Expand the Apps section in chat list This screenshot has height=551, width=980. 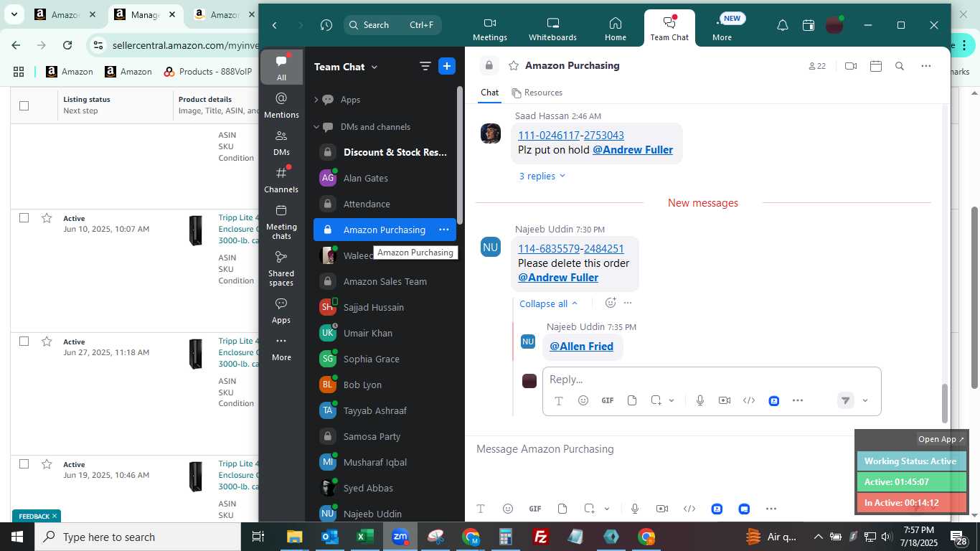(x=316, y=100)
